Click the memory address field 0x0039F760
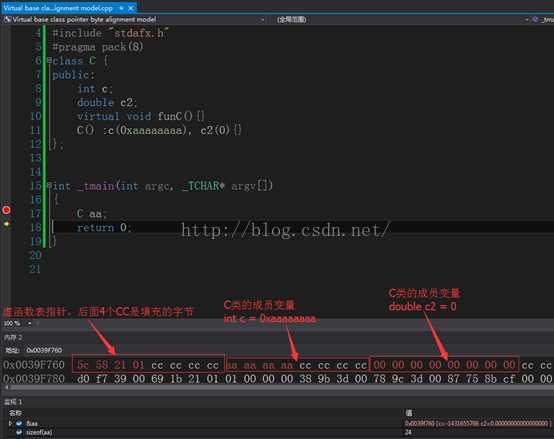 coord(44,350)
